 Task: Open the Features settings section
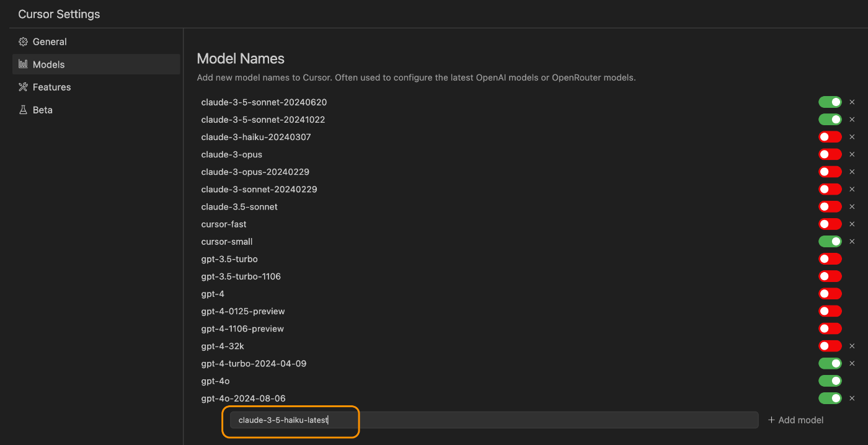click(x=96, y=87)
